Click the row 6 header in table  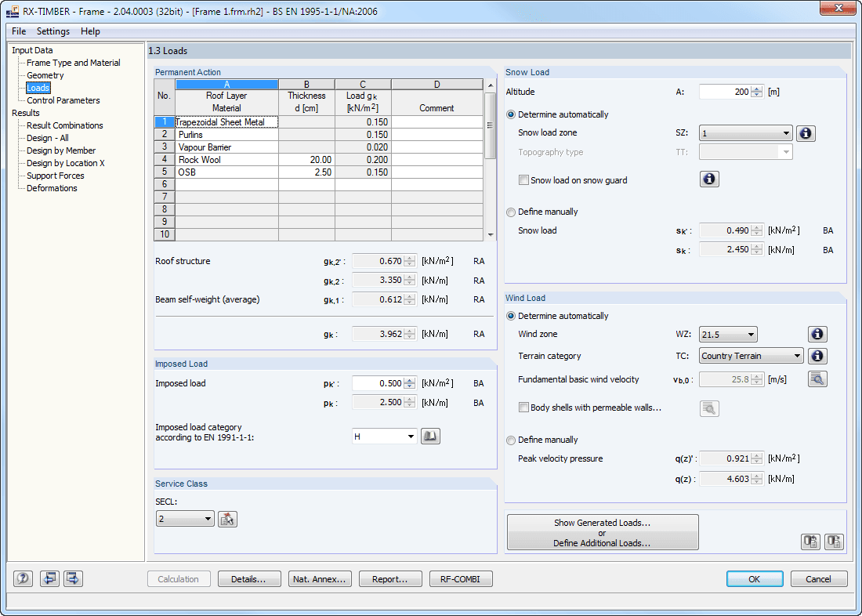[165, 185]
